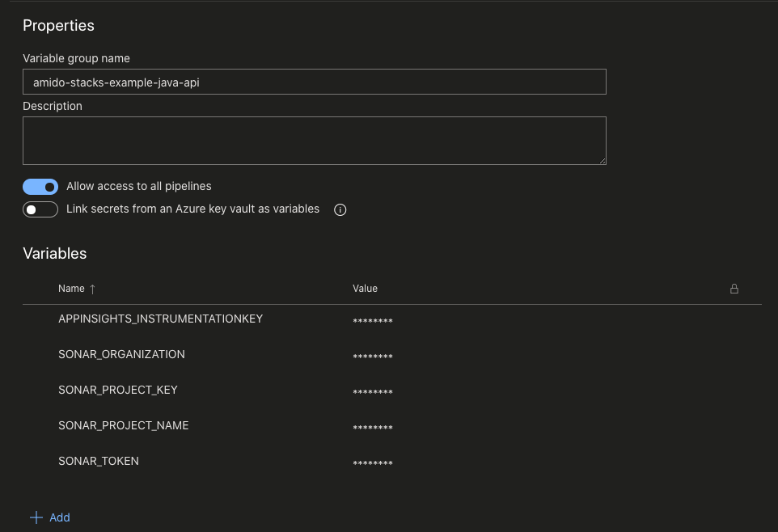
Task: Select the APPINSIGHTS_INSTRUMENTATIONKEY variable name
Action: 160,319
